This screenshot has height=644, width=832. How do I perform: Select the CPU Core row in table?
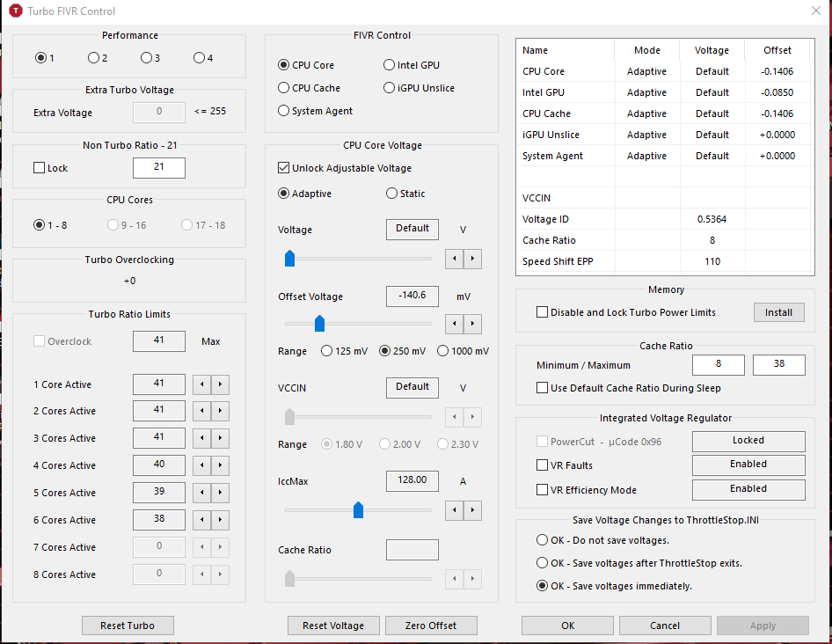664,71
